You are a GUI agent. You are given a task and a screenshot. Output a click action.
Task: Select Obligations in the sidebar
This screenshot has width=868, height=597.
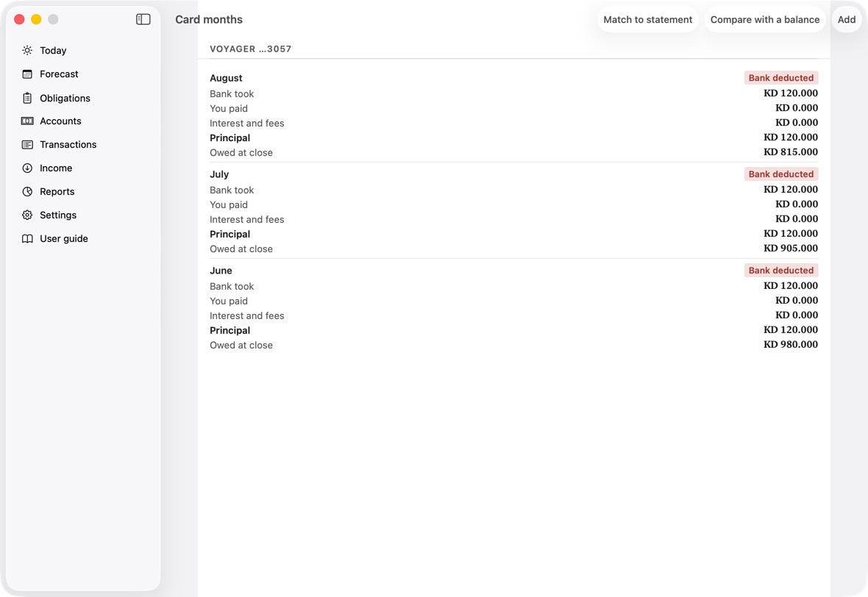(x=83, y=98)
